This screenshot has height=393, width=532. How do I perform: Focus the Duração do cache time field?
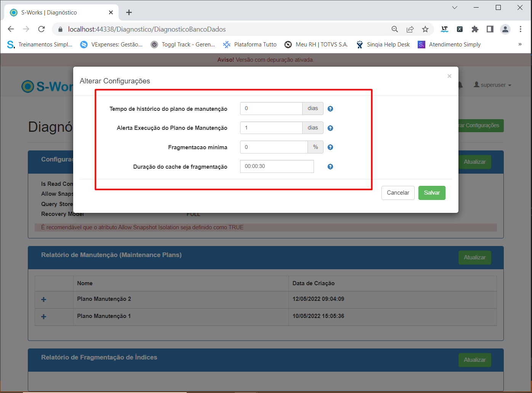277,166
